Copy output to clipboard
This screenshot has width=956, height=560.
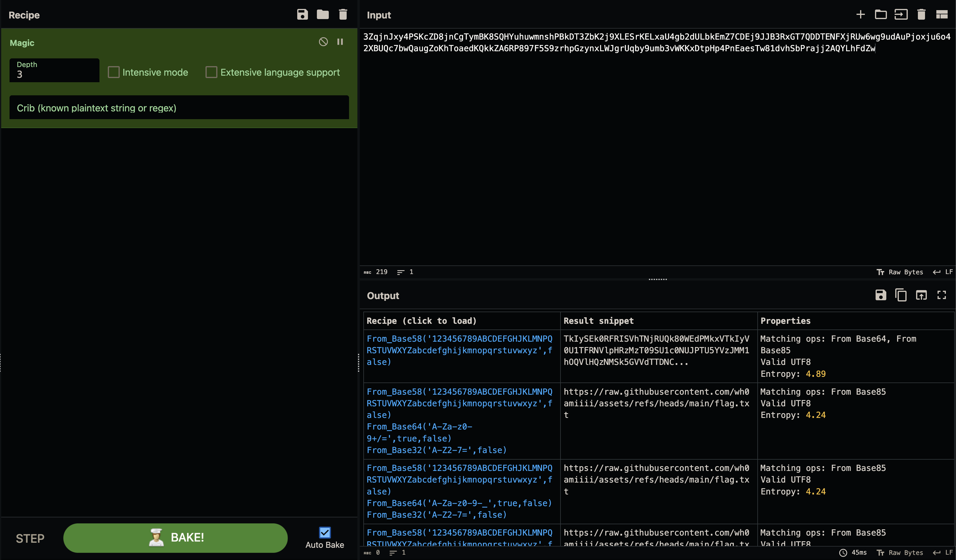901,295
